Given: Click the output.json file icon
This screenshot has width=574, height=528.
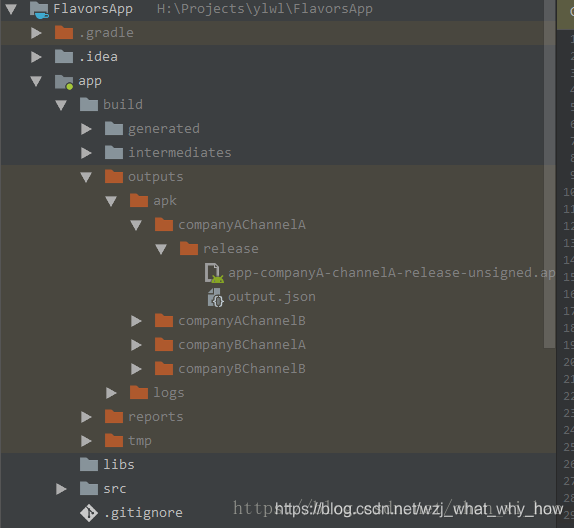Looking at the screenshot, I should [x=215, y=297].
